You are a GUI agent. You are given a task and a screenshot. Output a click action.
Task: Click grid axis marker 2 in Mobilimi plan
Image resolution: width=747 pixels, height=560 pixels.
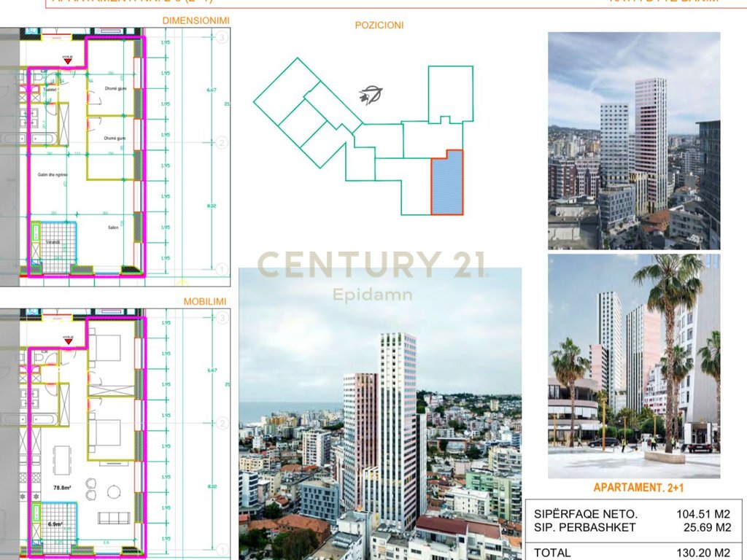coord(222,424)
